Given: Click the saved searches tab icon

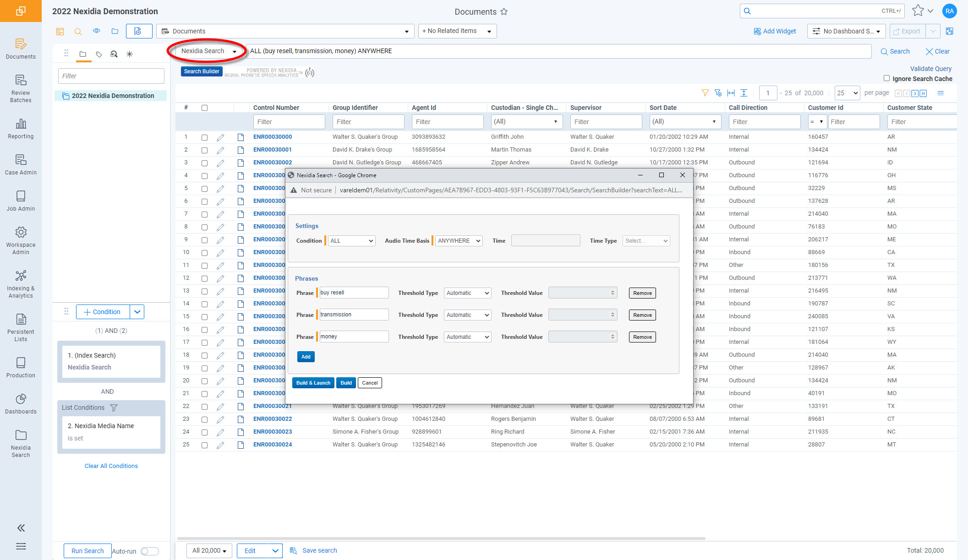Looking at the screenshot, I should pos(114,54).
